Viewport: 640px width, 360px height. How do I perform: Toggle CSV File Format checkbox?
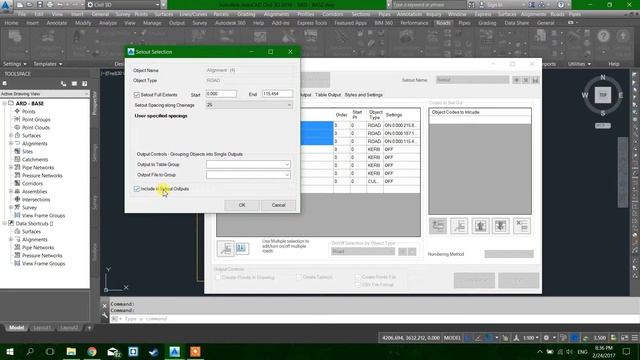(358, 284)
